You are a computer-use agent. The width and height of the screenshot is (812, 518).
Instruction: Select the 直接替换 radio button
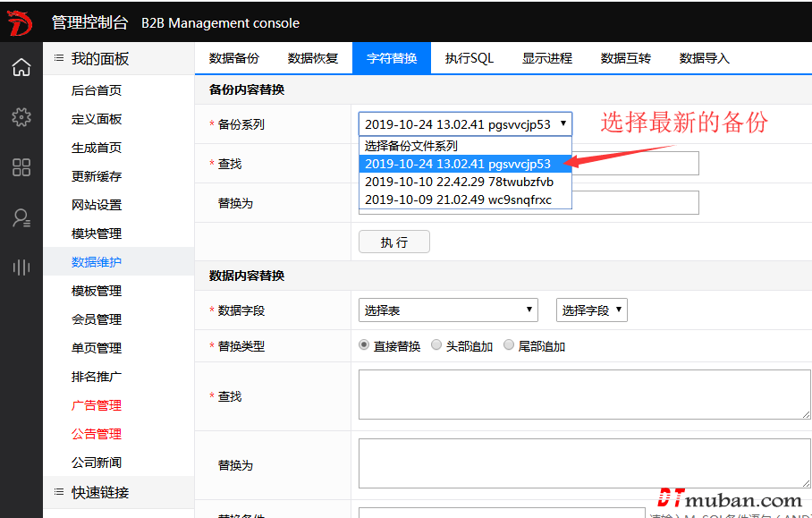[364, 345]
